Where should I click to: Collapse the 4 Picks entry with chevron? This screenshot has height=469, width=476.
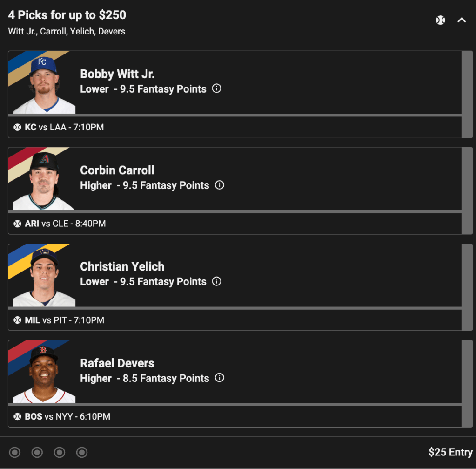tap(462, 20)
